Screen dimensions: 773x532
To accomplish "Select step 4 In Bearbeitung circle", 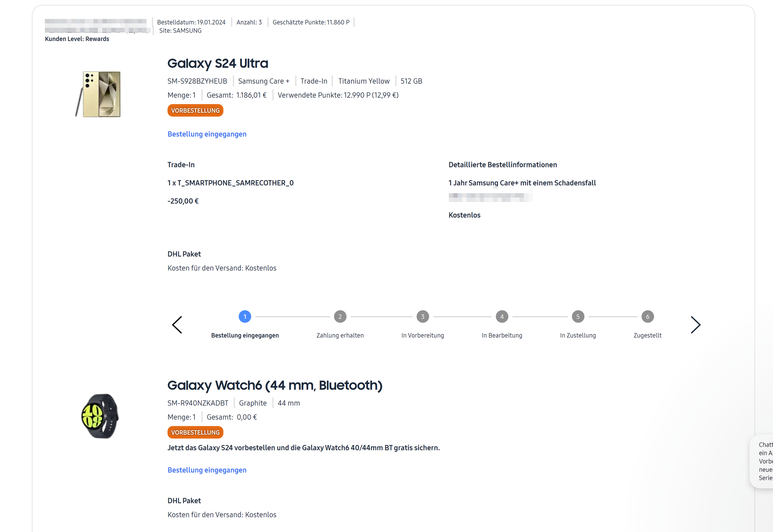I will tap(502, 317).
